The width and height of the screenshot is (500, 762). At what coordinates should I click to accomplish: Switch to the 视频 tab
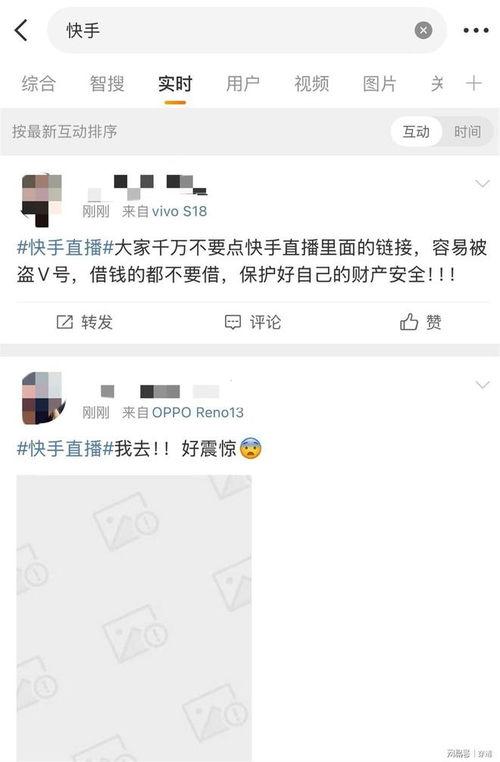(x=311, y=84)
